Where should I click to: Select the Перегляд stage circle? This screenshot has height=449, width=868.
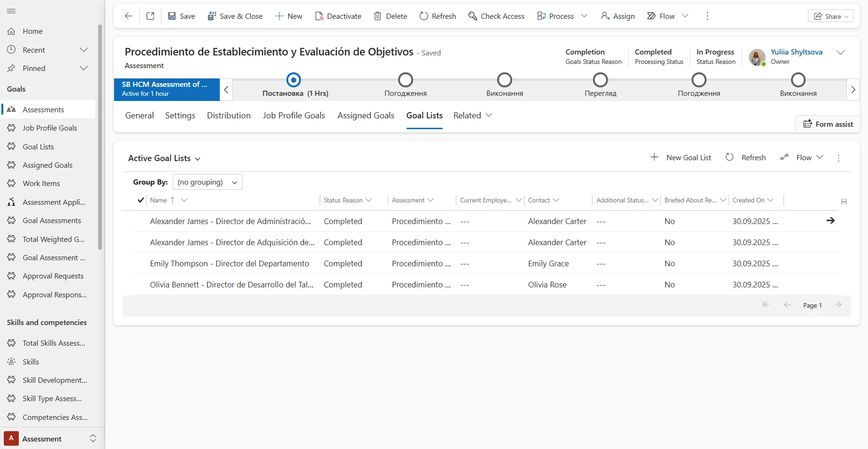click(600, 80)
